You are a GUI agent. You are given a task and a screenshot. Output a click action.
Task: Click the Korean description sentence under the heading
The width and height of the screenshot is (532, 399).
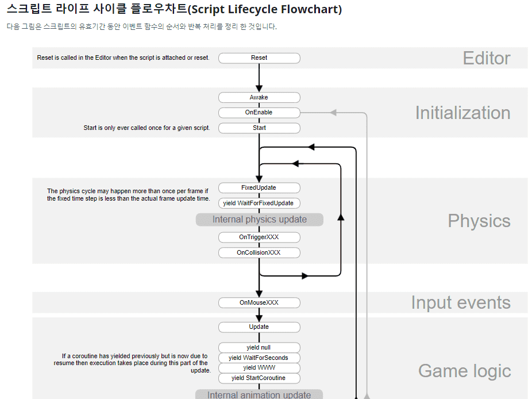tap(141, 26)
